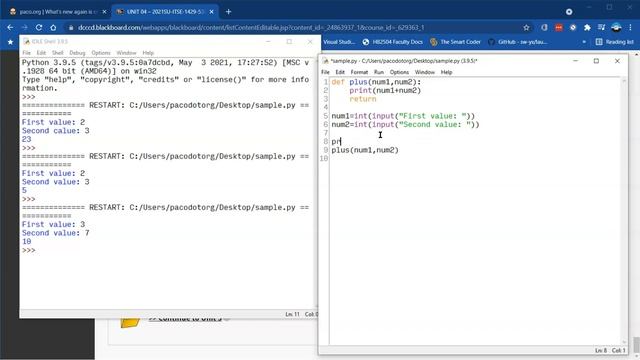This screenshot has height=360, width=640.
Task: Click 'Ln: 8' in editor status bar
Action: coord(600,351)
